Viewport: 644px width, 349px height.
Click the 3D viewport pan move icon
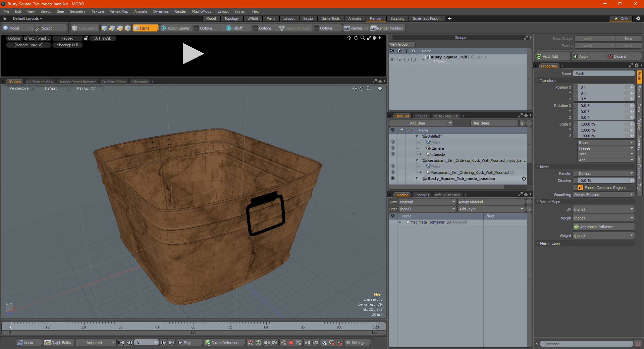pos(355,89)
